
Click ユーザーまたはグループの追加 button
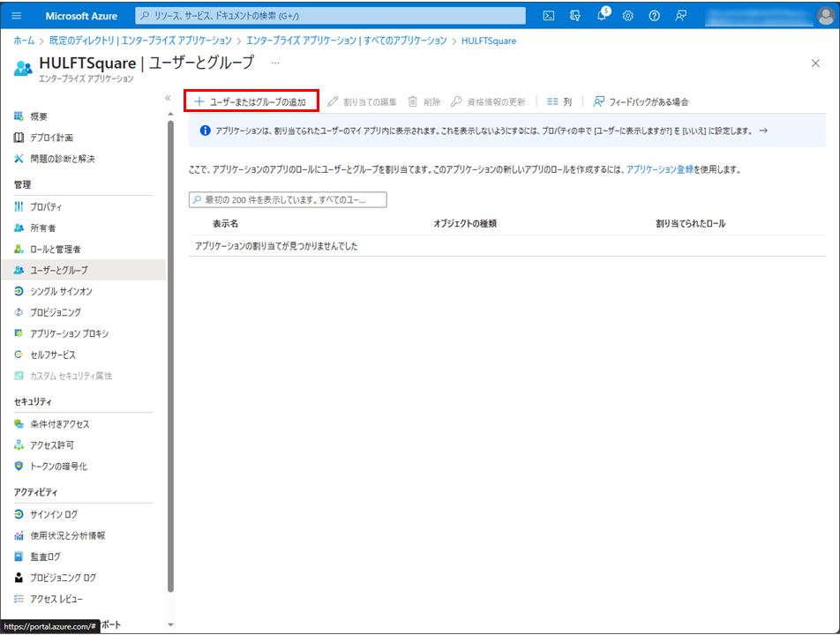pos(251,101)
